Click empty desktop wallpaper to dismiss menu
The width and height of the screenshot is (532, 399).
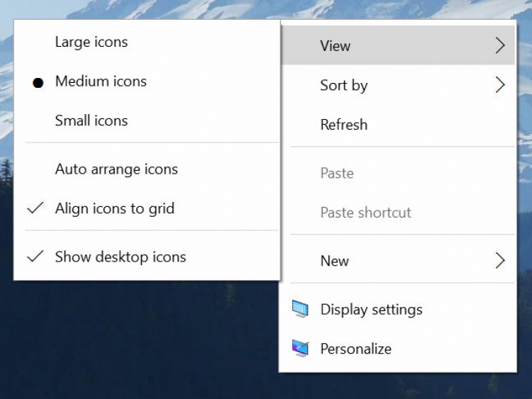(x=142, y=340)
